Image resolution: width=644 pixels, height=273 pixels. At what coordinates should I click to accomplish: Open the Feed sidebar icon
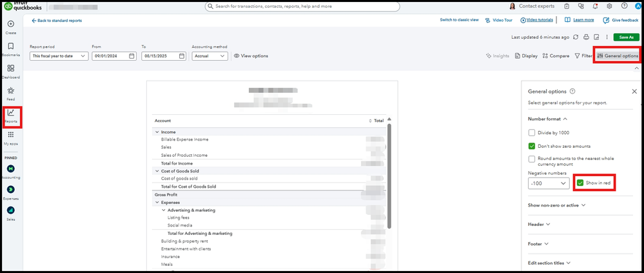tap(11, 91)
